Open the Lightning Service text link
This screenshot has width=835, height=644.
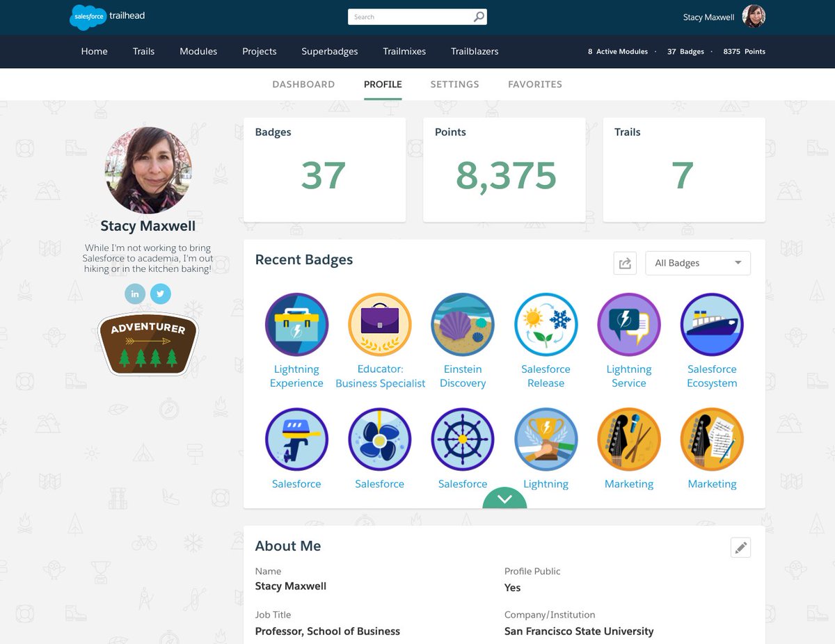(629, 376)
